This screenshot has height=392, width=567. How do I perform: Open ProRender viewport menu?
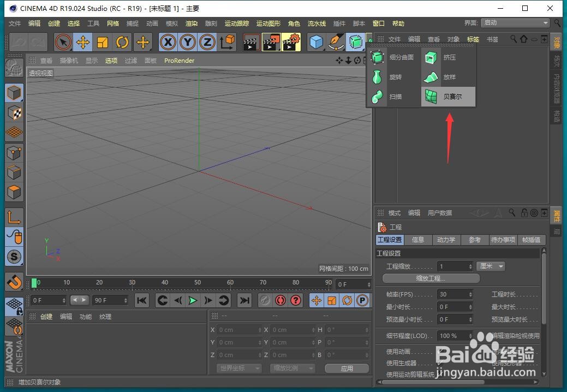(x=179, y=61)
